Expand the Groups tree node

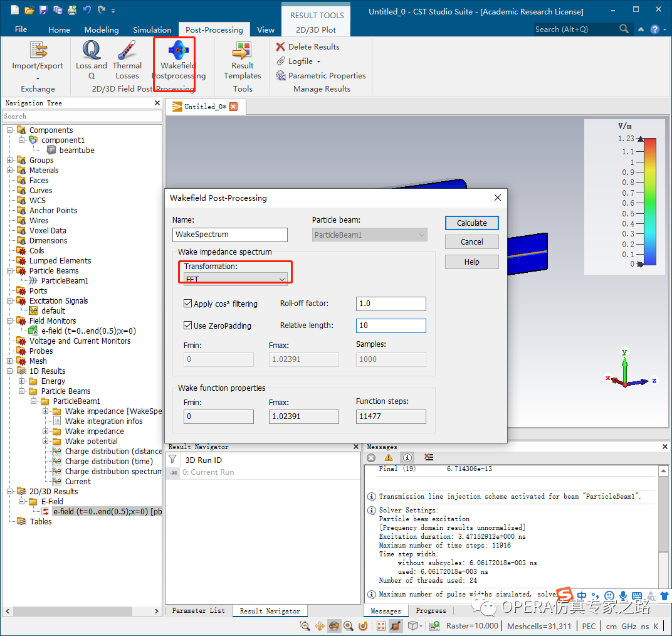click(9, 160)
